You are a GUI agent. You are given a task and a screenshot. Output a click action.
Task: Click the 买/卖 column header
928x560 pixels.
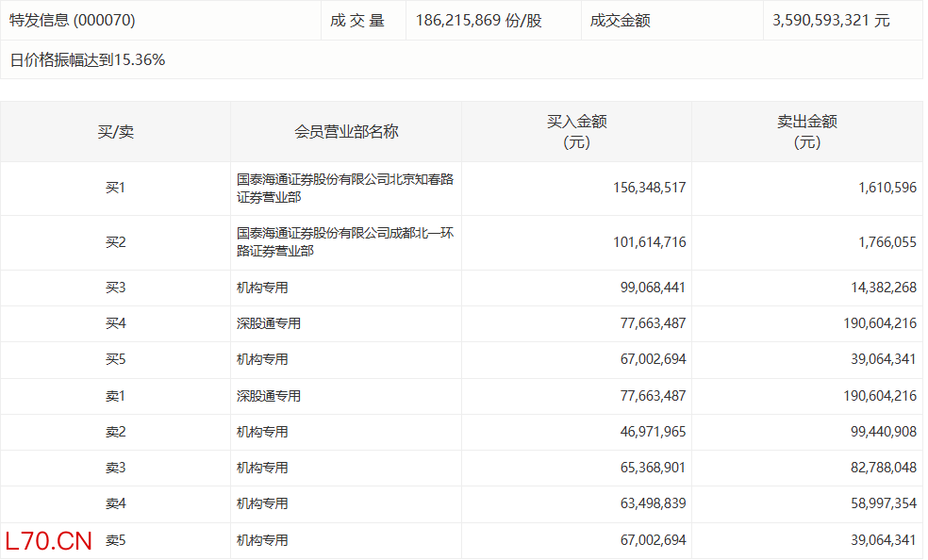115,132
